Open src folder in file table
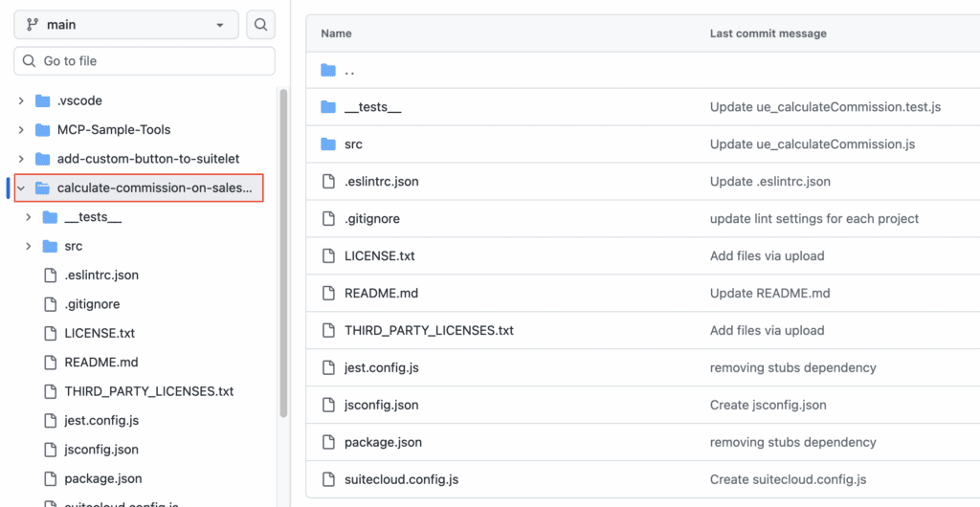 pyautogui.click(x=353, y=144)
